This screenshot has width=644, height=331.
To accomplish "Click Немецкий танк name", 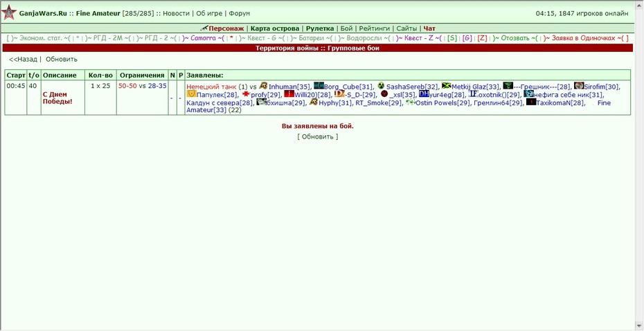I will (x=211, y=87).
